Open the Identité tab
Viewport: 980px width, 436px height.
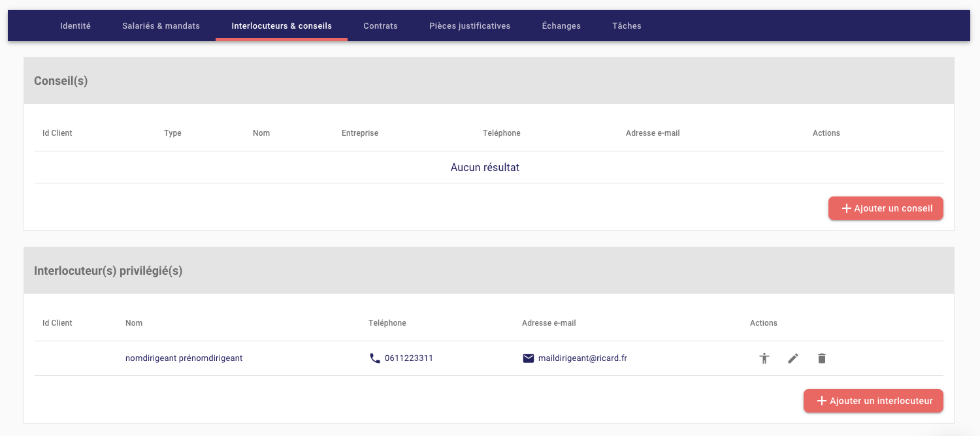pyautogui.click(x=75, y=26)
